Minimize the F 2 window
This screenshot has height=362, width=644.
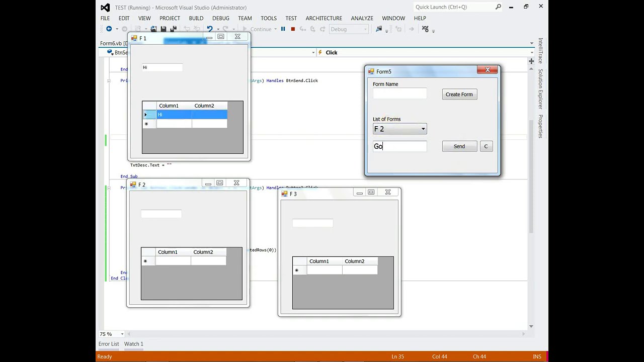(208, 183)
